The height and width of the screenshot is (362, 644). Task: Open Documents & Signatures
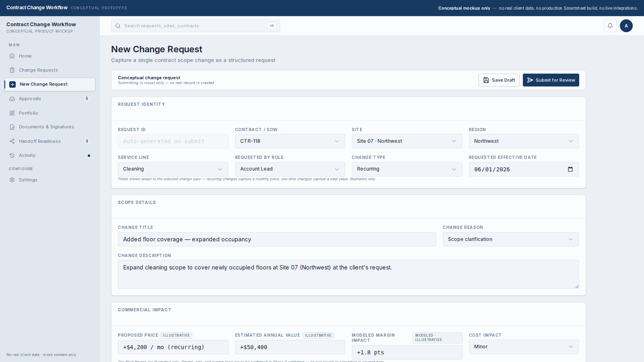click(50, 127)
